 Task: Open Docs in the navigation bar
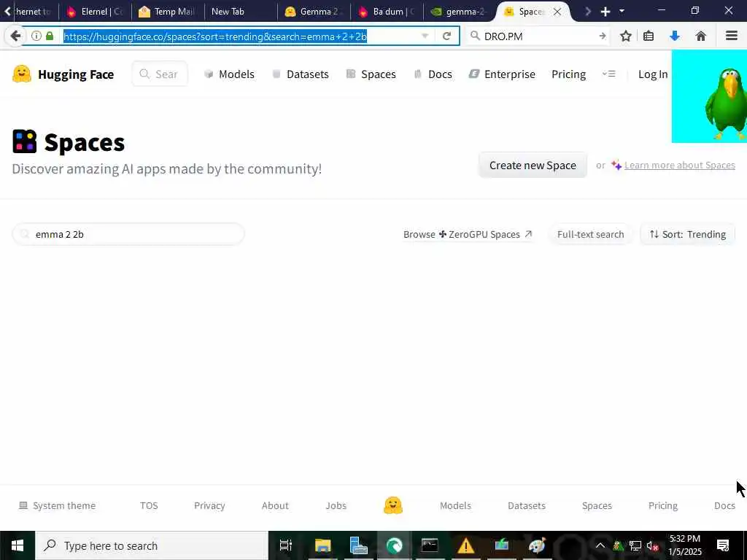coord(433,74)
